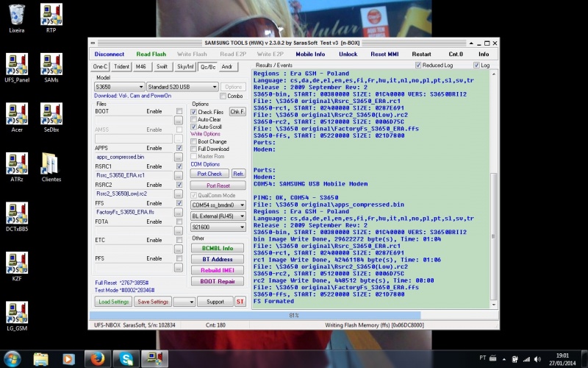This screenshot has width=588, height=368.
Task: Toggle the FFS Enable checkbox
Action: 179,203
